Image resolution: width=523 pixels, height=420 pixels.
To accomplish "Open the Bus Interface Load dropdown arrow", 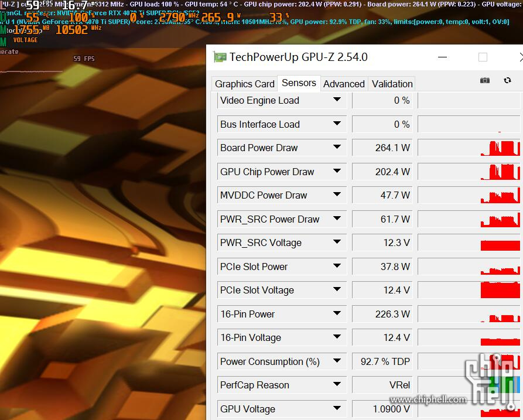I will tap(337, 124).
